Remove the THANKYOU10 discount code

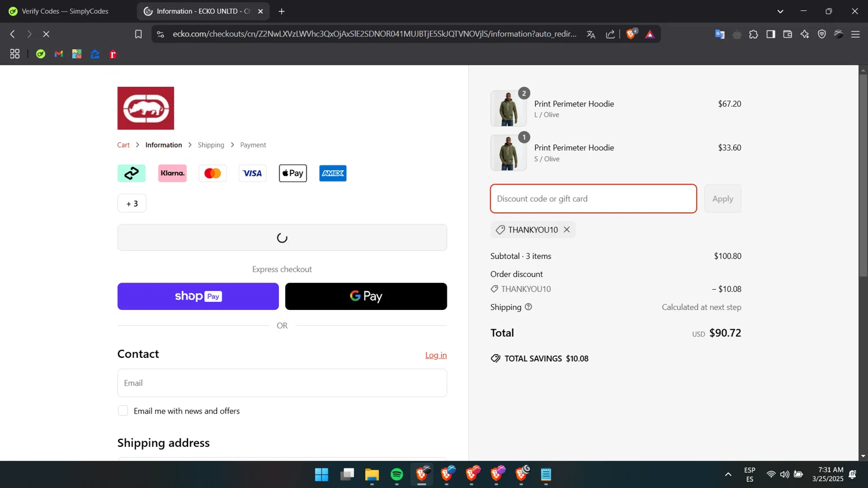(x=567, y=230)
